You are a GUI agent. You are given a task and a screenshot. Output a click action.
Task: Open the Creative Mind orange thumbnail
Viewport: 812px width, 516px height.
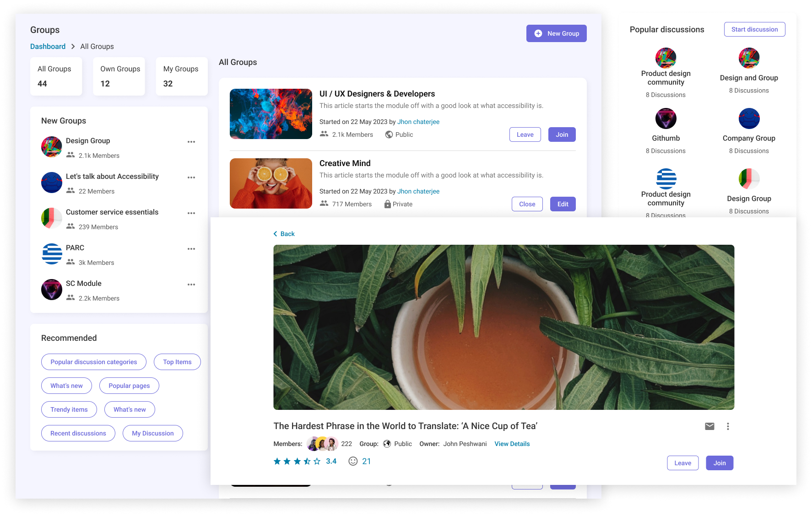coord(271,183)
